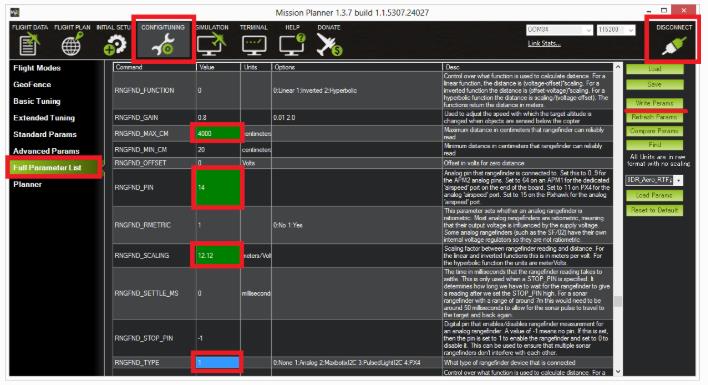Open the 3DR_Aero_RTF parameter file dropdown
Image resolution: width=708 pixels, height=385 pixels.
tap(654, 180)
